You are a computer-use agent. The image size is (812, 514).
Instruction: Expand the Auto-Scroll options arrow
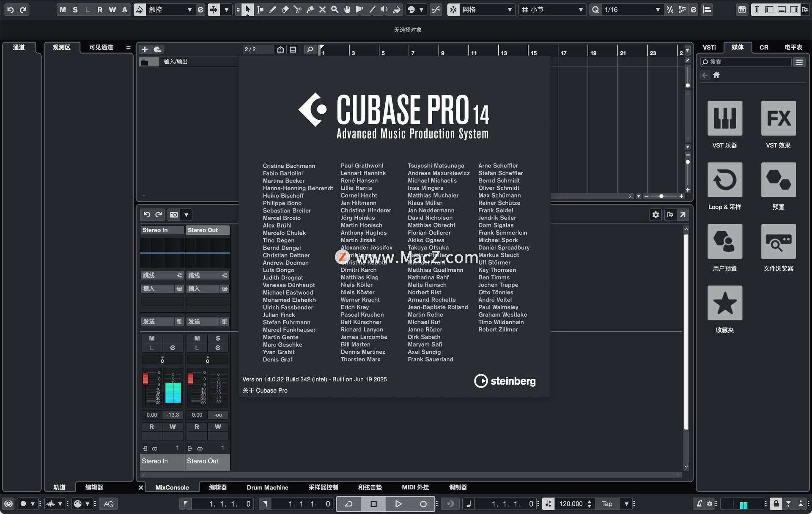(227, 9)
